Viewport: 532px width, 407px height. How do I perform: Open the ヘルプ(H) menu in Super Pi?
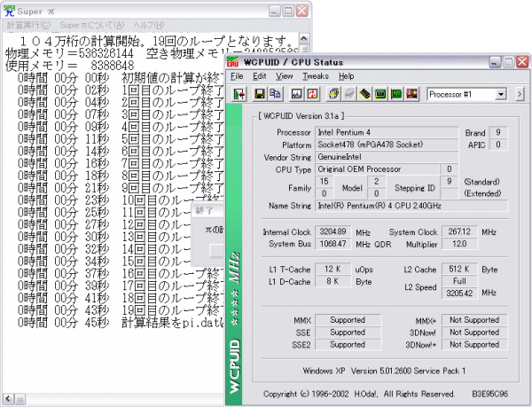[149, 25]
